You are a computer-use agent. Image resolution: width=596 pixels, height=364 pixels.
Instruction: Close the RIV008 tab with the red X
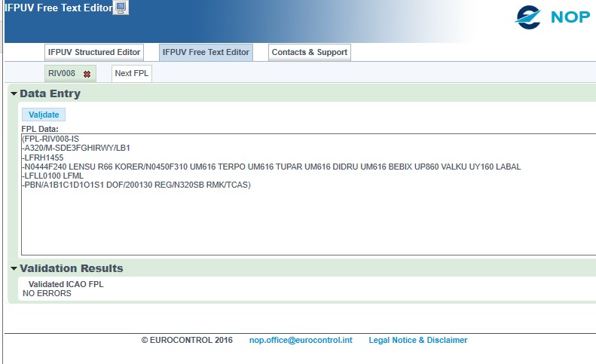[x=87, y=74]
